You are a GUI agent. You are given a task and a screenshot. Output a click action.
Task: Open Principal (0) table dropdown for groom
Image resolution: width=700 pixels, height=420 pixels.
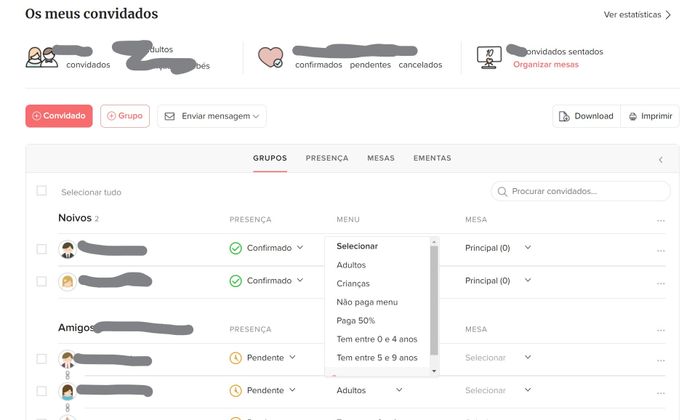498,248
